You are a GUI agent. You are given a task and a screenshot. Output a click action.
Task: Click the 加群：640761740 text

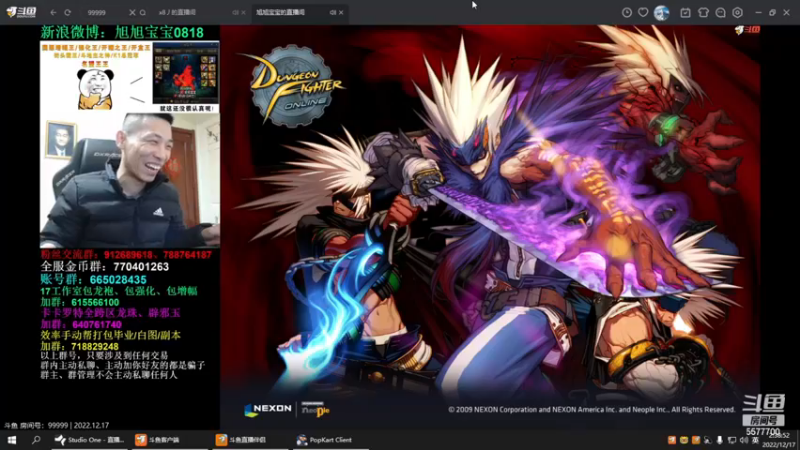coord(81,324)
